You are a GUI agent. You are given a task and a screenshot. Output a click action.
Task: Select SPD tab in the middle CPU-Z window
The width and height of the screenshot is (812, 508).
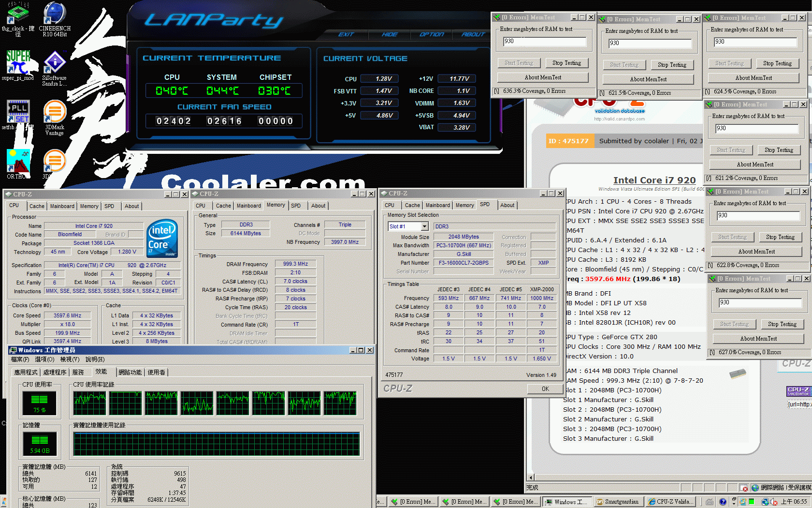[x=296, y=206]
